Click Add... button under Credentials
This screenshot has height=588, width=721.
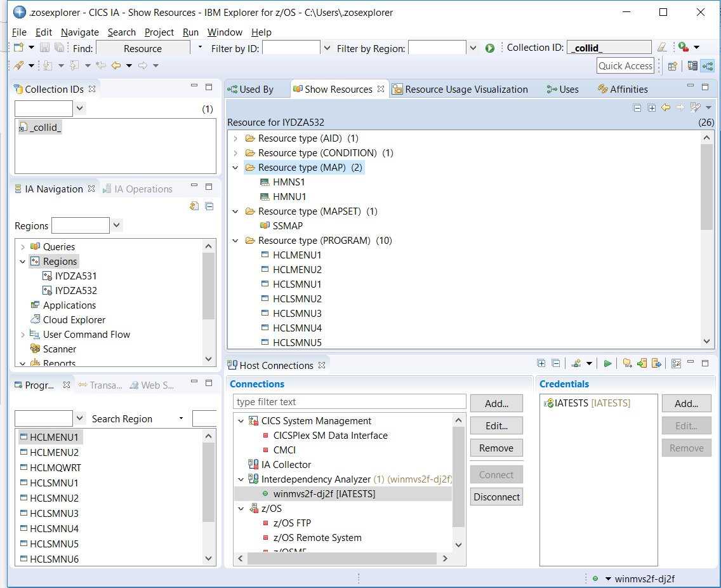pos(686,403)
